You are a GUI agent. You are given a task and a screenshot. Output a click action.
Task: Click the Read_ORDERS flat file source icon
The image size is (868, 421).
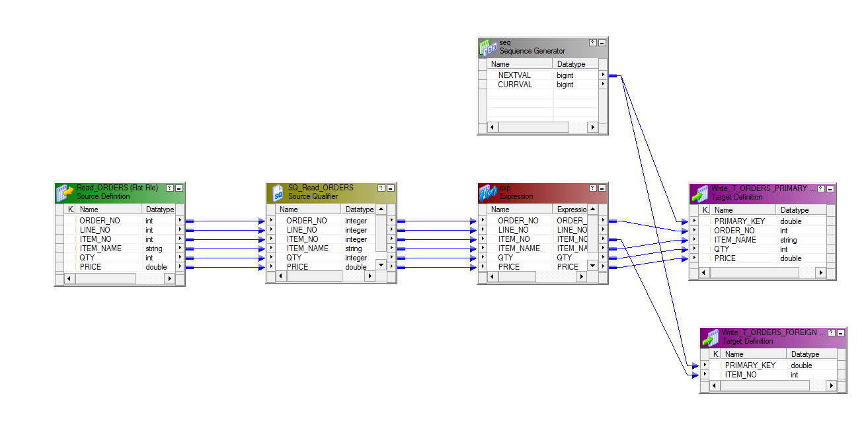point(65,192)
